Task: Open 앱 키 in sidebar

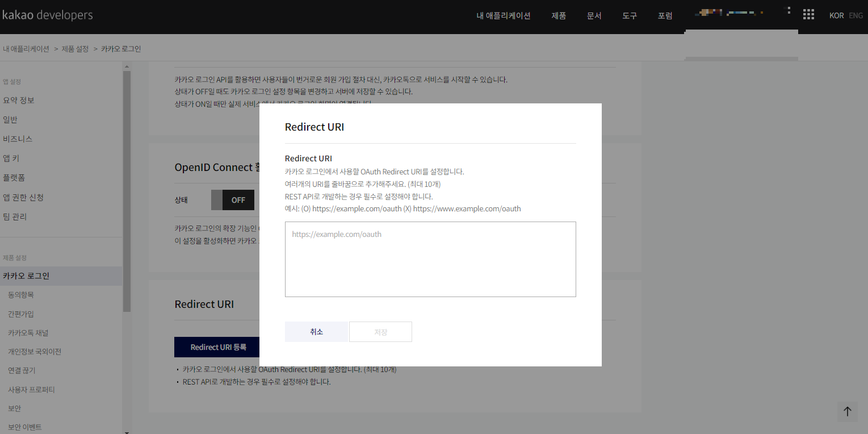Action: (11, 158)
